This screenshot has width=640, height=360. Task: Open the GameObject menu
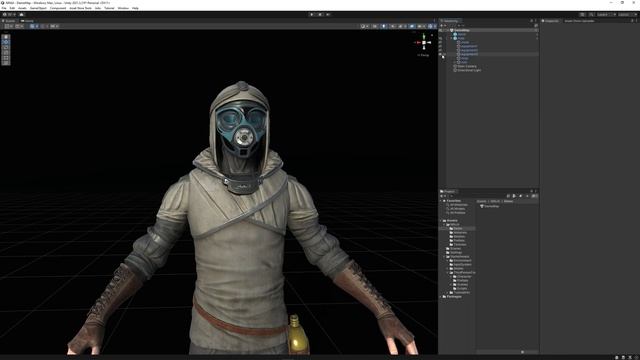(x=38, y=8)
